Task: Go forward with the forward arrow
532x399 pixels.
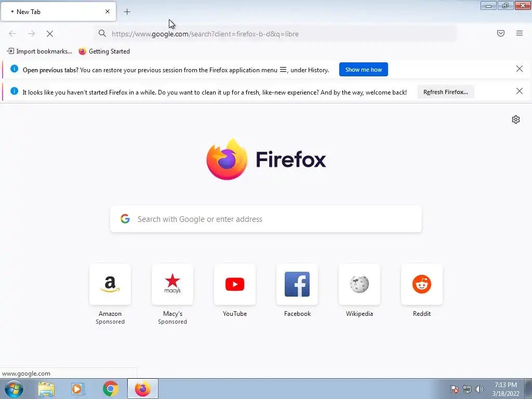Action: coord(31,34)
